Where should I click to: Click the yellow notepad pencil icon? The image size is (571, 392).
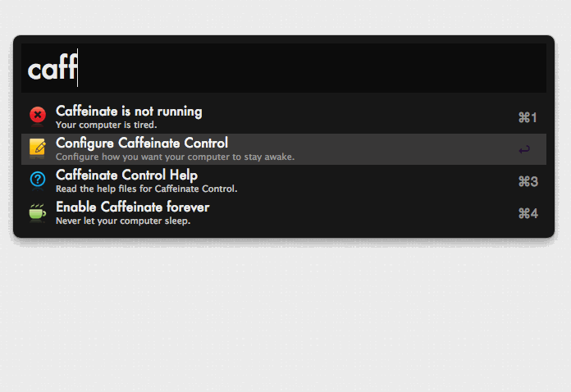click(38, 148)
